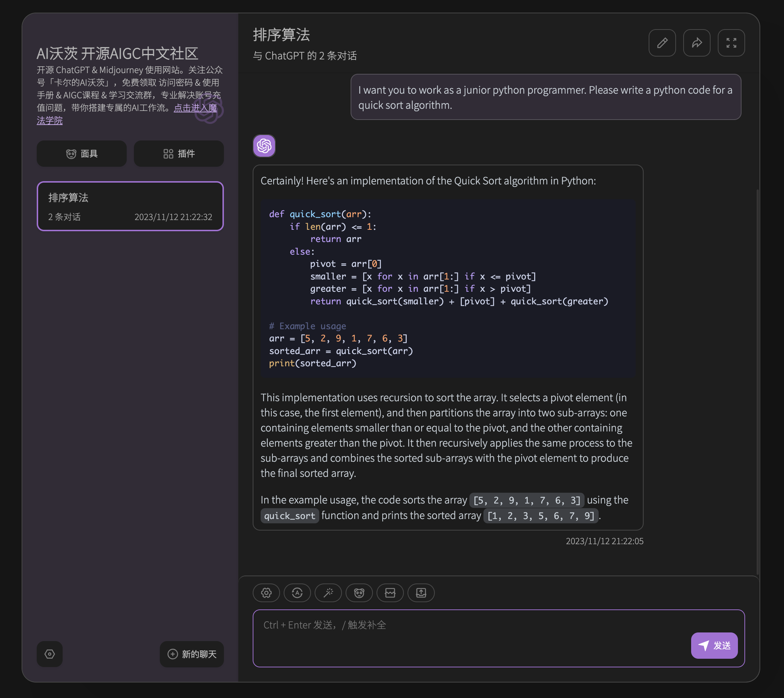This screenshot has height=698, width=784.
Task: Click the 排序算法 title in chat header
Action: point(281,35)
